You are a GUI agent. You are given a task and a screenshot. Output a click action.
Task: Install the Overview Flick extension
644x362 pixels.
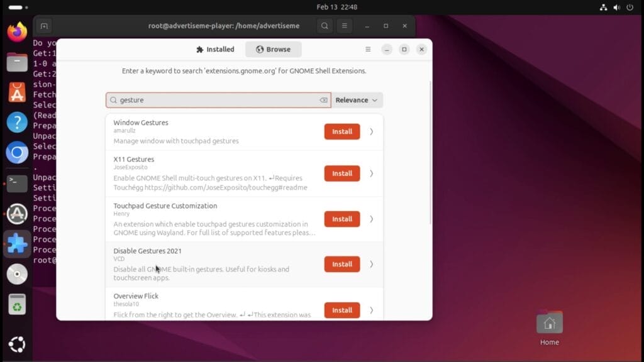[x=341, y=310]
